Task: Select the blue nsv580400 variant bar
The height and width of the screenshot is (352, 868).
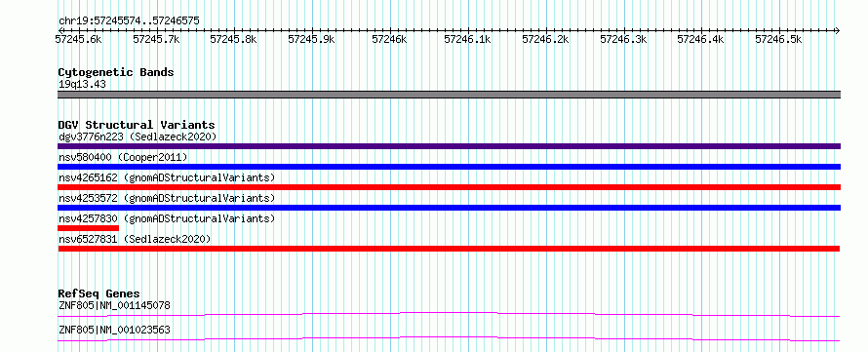Action: 449,167
